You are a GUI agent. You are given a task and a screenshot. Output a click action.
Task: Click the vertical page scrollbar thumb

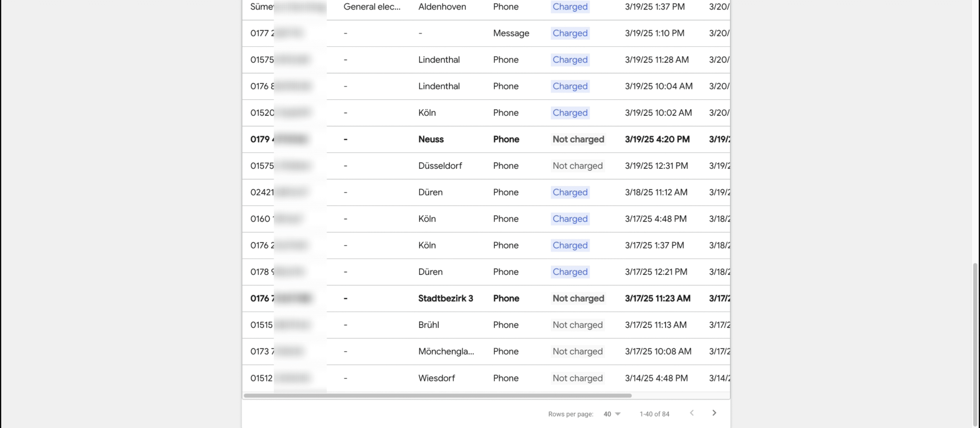tap(975, 344)
